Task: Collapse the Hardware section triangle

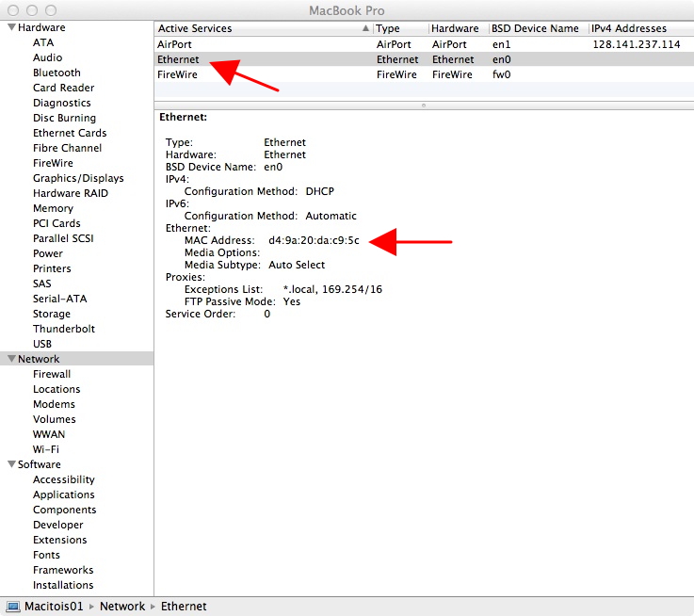Action: 12,27
